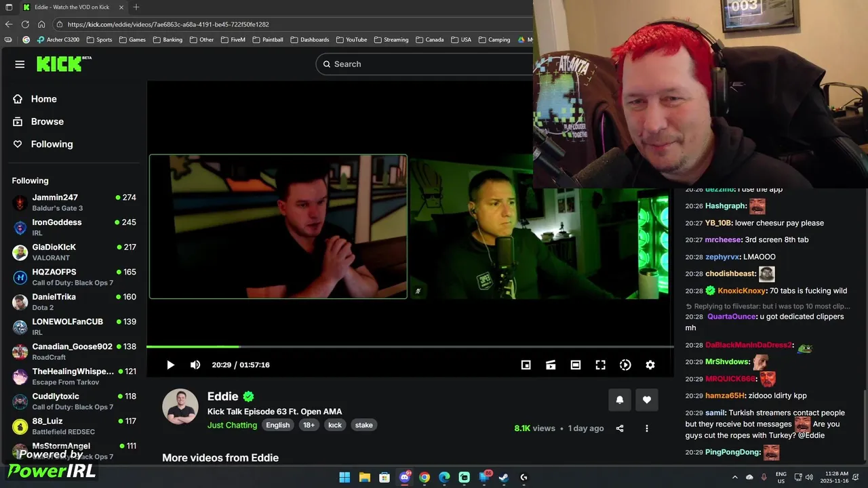
Task: Toggle notification bell for Eddie
Action: coord(619,400)
